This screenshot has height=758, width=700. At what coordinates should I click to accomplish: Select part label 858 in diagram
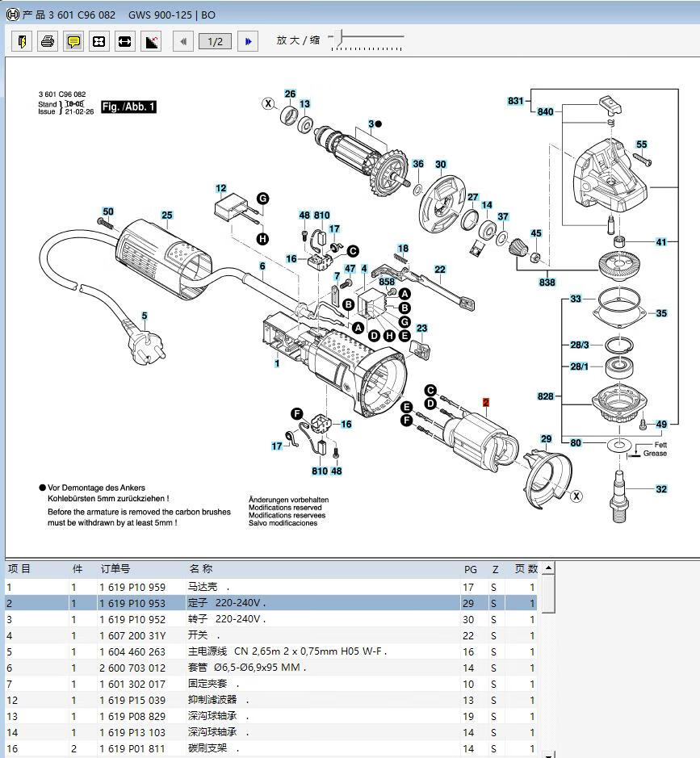point(387,282)
